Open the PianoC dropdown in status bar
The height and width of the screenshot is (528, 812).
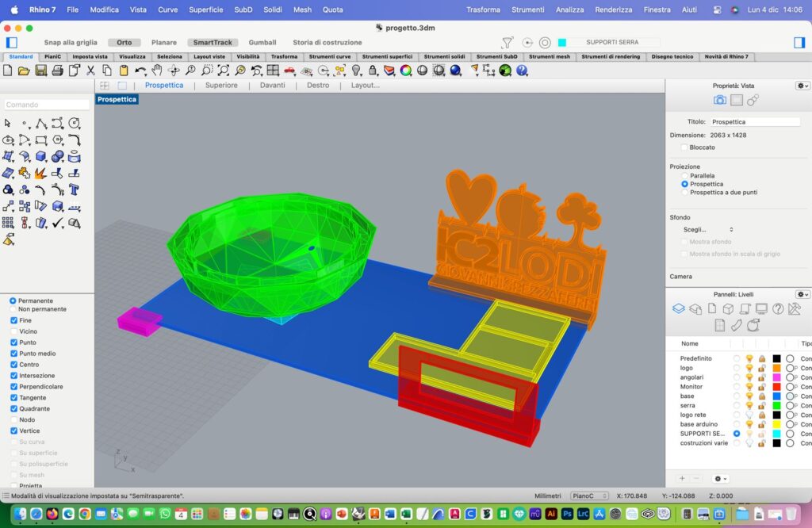pos(589,496)
